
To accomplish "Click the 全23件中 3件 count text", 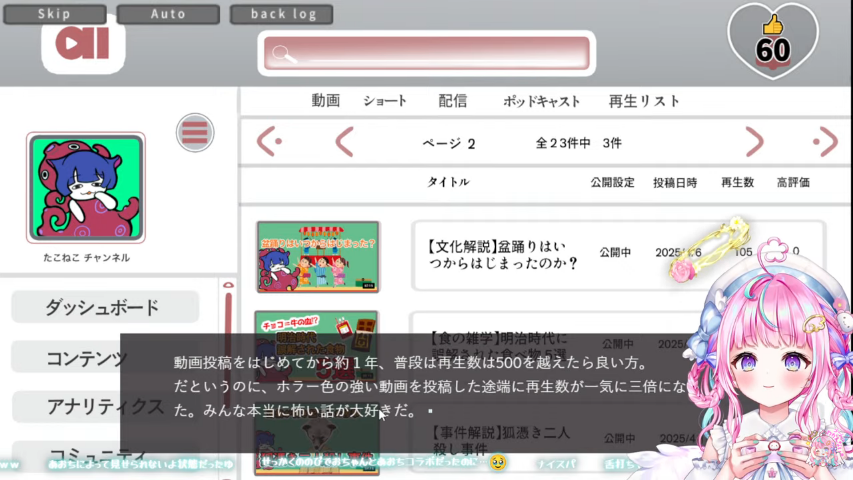I will click(x=578, y=143).
